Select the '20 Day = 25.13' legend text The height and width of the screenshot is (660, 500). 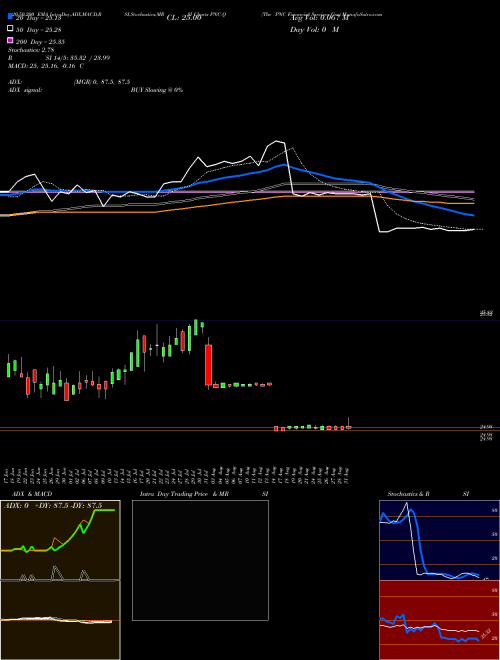coord(39,18)
